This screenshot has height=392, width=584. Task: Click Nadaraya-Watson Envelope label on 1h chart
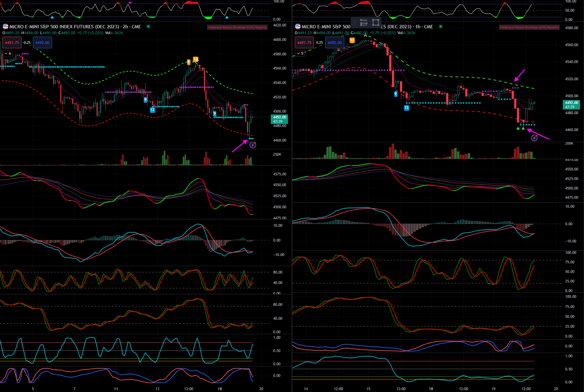click(530, 27)
